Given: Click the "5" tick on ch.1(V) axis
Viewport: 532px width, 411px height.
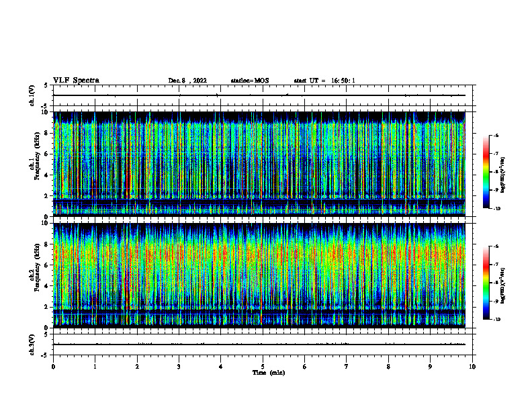Looking at the screenshot, I should click(x=47, y=85).
